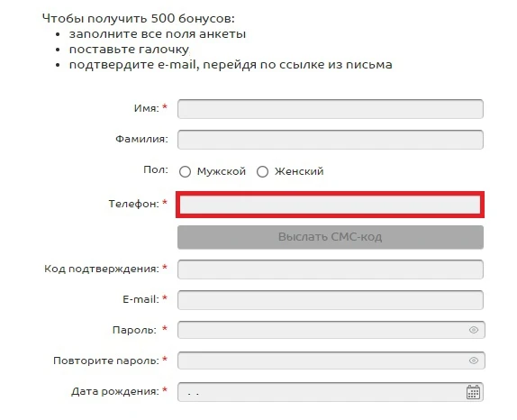The width and height of the screenshot is (517, 420).
Task: Toggle visibility eye in Повторите пароль field
Action: click(474, 361)
